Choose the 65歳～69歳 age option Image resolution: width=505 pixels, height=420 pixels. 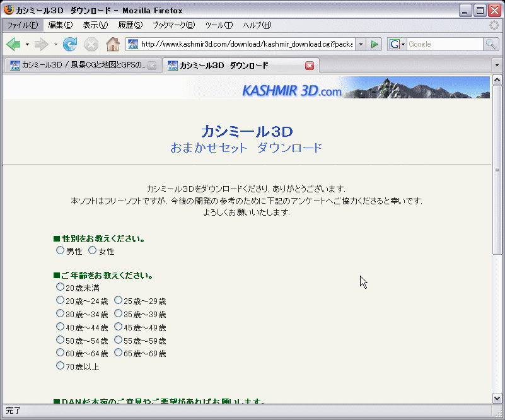tap(118, 353)
